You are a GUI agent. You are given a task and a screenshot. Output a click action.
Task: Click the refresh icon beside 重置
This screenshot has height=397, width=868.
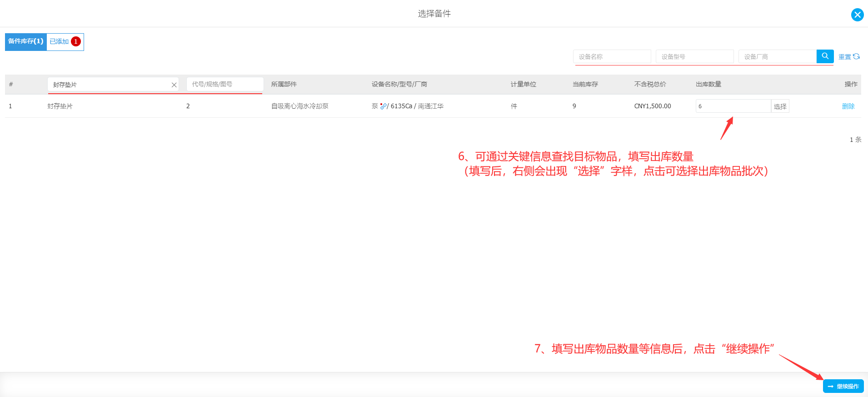tap(856, 56)
